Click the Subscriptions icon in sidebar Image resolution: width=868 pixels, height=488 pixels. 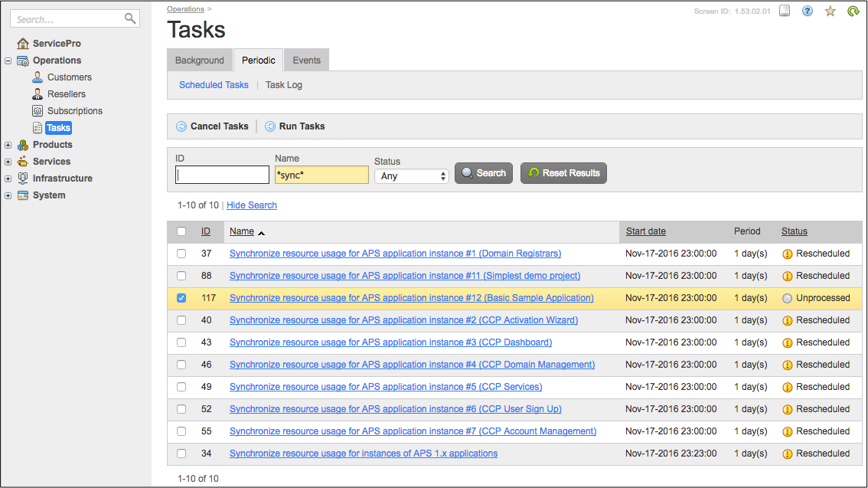click(x=38, y=111)
